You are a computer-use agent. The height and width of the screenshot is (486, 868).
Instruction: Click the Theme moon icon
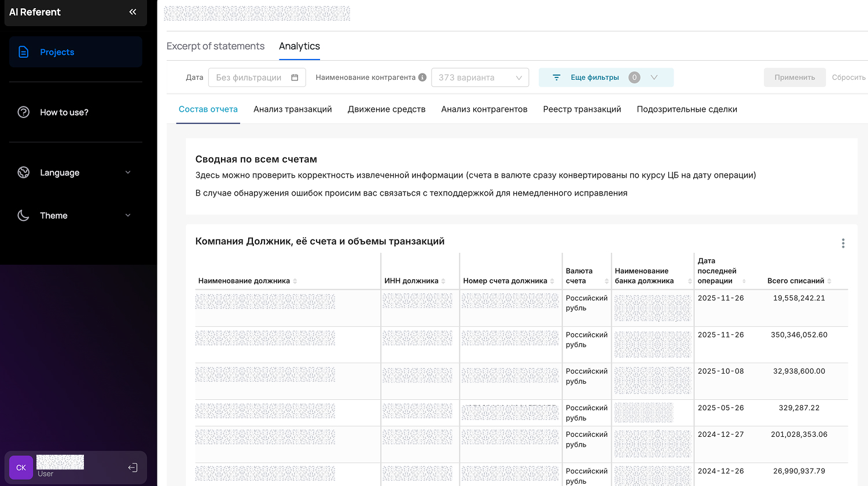coord(23,215)
